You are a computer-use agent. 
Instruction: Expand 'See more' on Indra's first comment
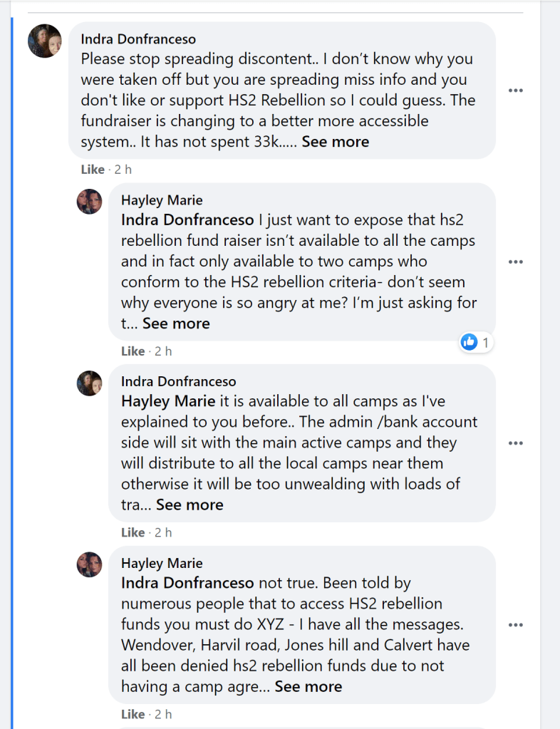335,142
